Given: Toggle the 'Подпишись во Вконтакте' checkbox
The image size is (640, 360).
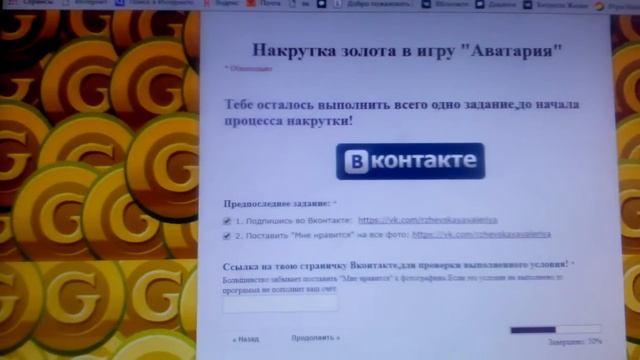Looking at the screenshot, I should [x=227, y=221].
